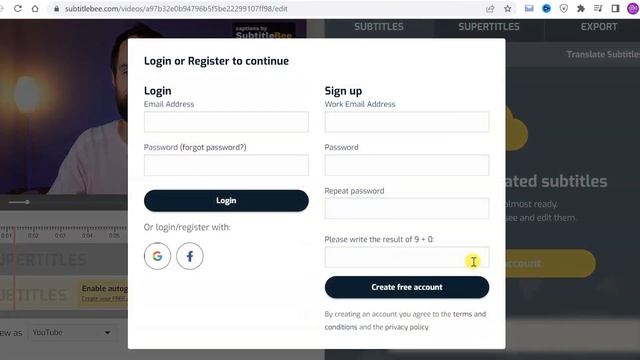Click the share page icon in address bar

[490, 9]
